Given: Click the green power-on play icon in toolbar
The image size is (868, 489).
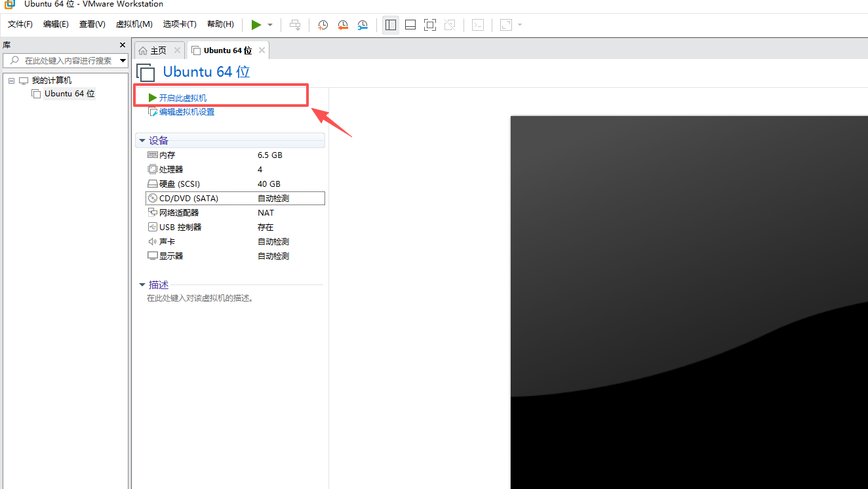Looking at the screenshot, I should click(x=256, y=25).
